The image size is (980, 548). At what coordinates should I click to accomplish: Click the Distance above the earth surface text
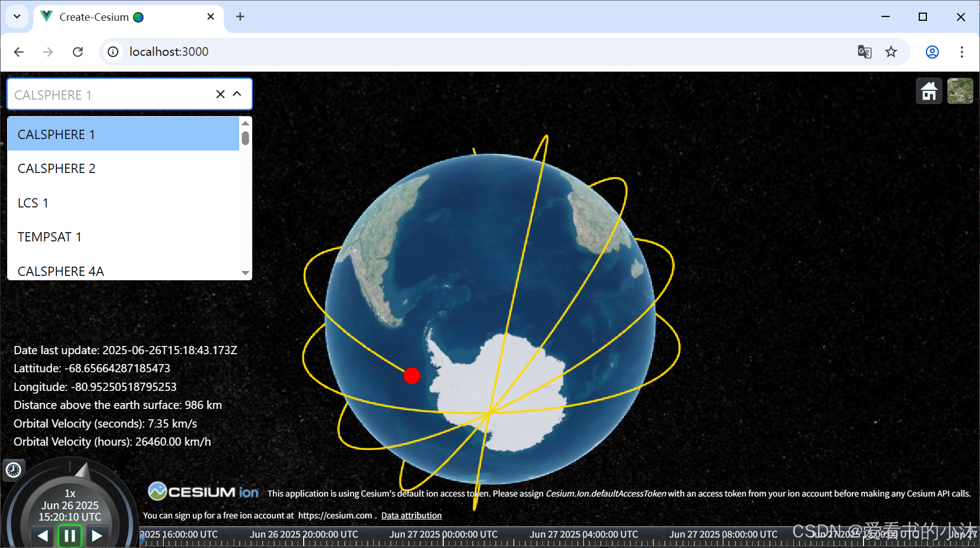118,405
